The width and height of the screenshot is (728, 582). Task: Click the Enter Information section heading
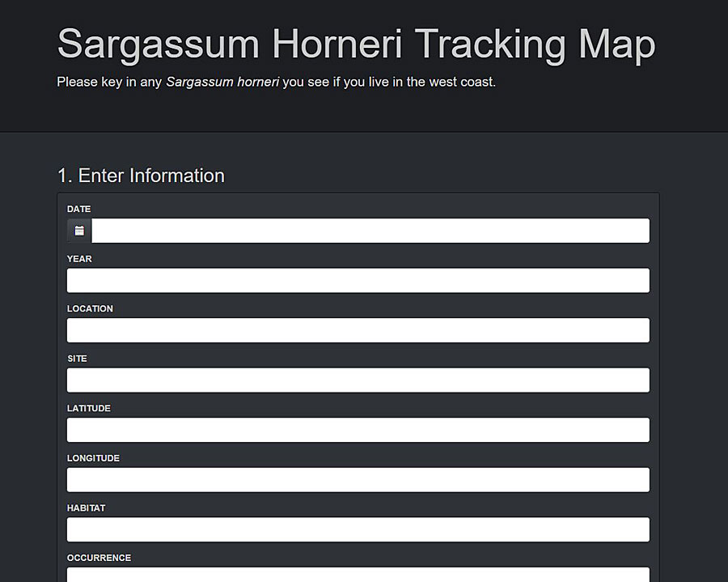pyautogui.click(x=140, y=176)
